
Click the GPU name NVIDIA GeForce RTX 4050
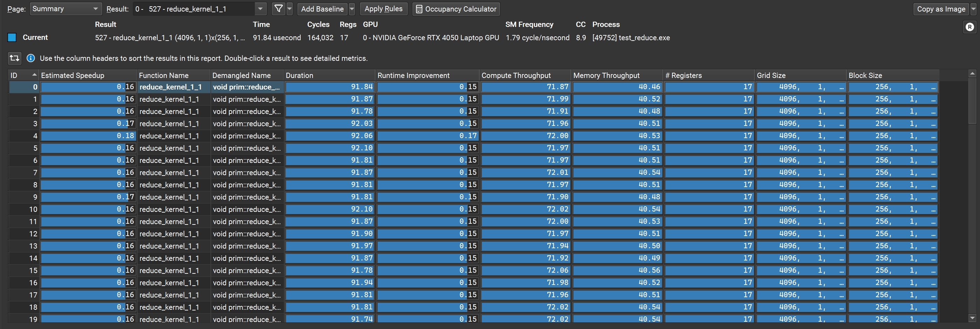(x=431, y=38)
